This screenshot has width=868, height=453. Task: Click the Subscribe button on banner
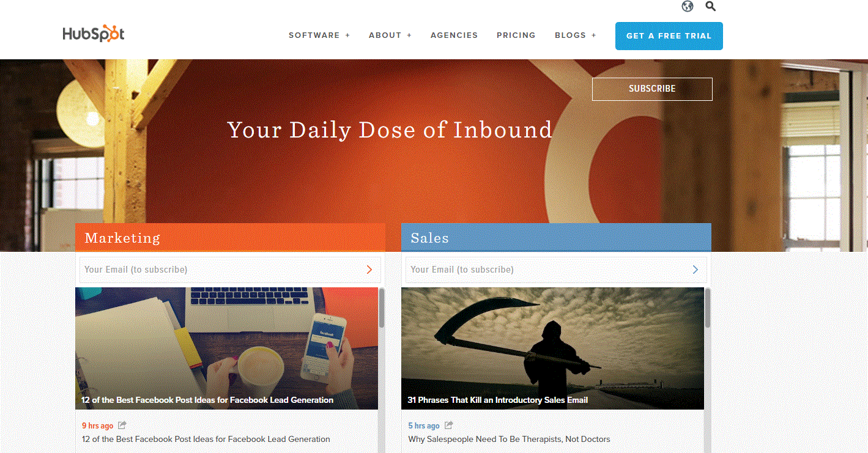pyautogui.click(x=652, y=89)
